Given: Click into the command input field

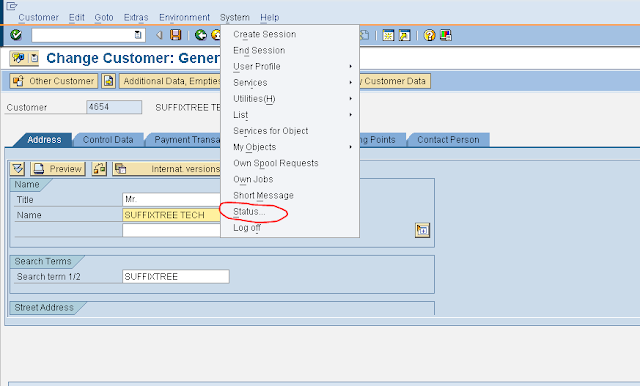Looking at the screenshot, I should (x=83, y=35).
